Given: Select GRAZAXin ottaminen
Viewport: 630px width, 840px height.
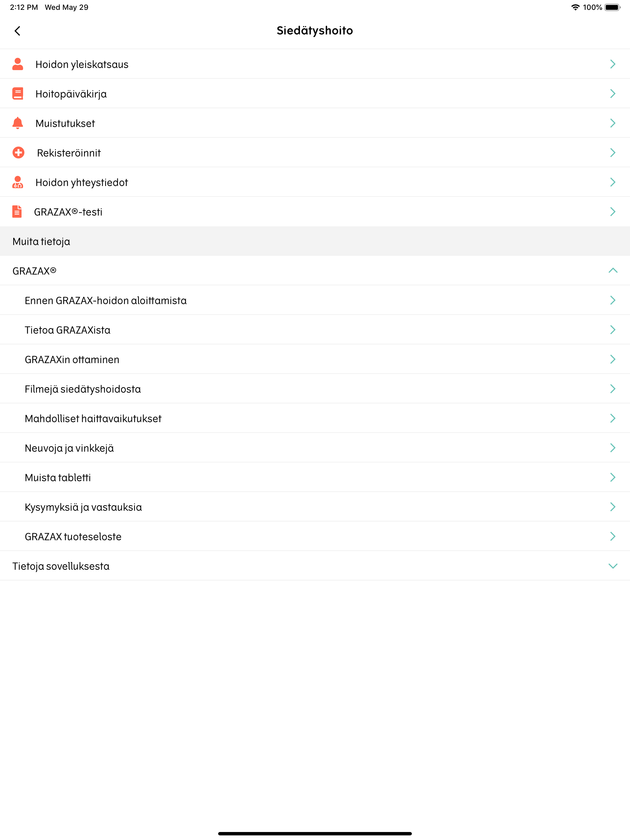Looking at the screenshot, I should [x=315, y=359].
